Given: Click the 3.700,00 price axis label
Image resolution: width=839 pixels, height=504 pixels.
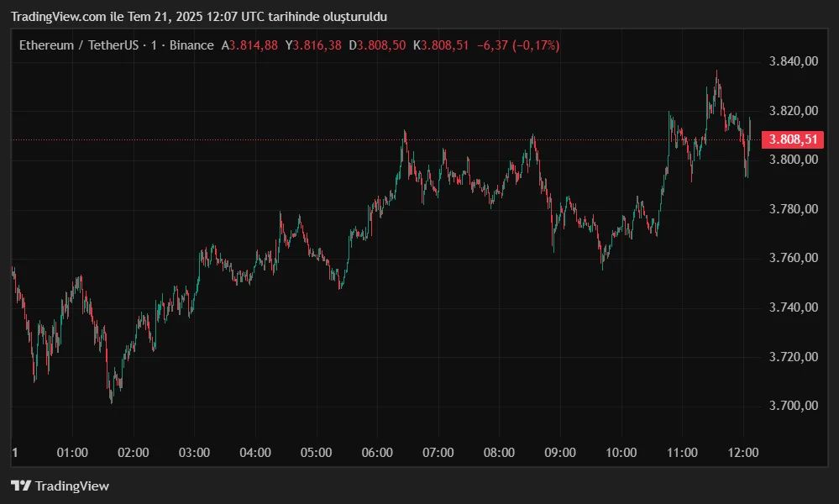Looking at the screenshot, I should coord(794,406).
